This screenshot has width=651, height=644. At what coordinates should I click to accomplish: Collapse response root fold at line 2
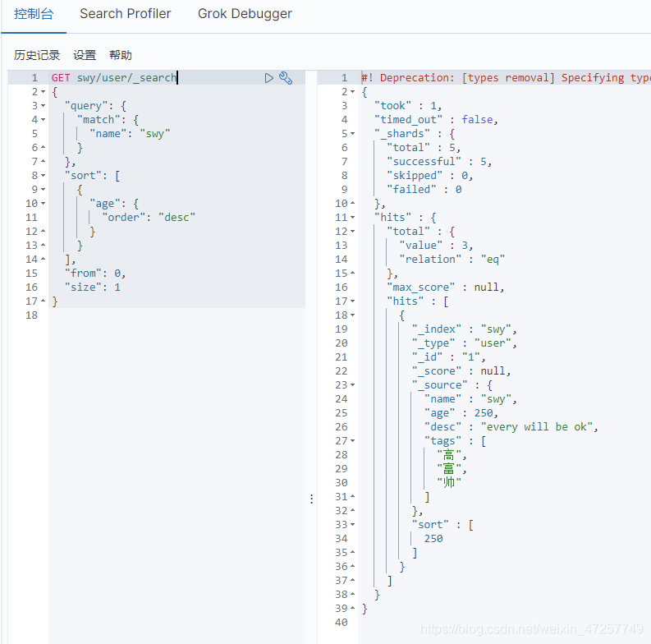352,92
